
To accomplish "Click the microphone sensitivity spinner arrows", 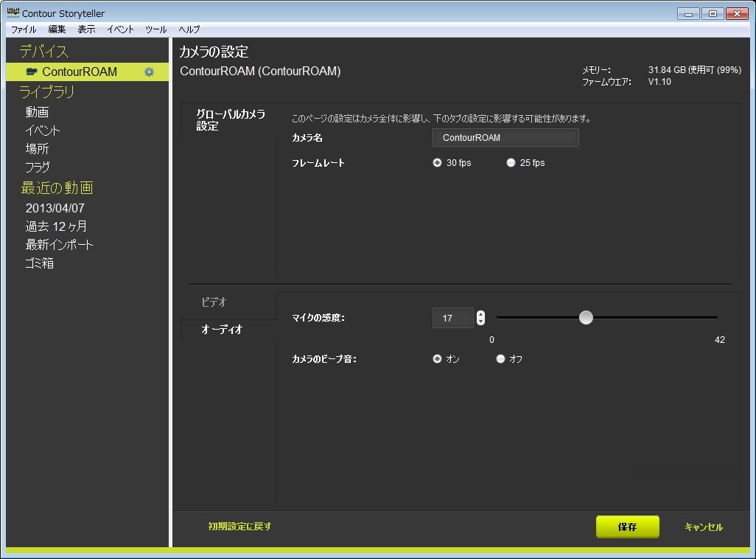I will point(480,318).
